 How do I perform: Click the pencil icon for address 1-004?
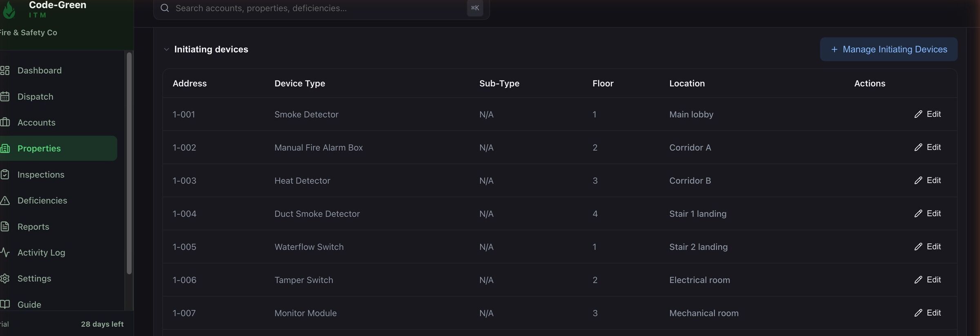[x=918, y=213]
